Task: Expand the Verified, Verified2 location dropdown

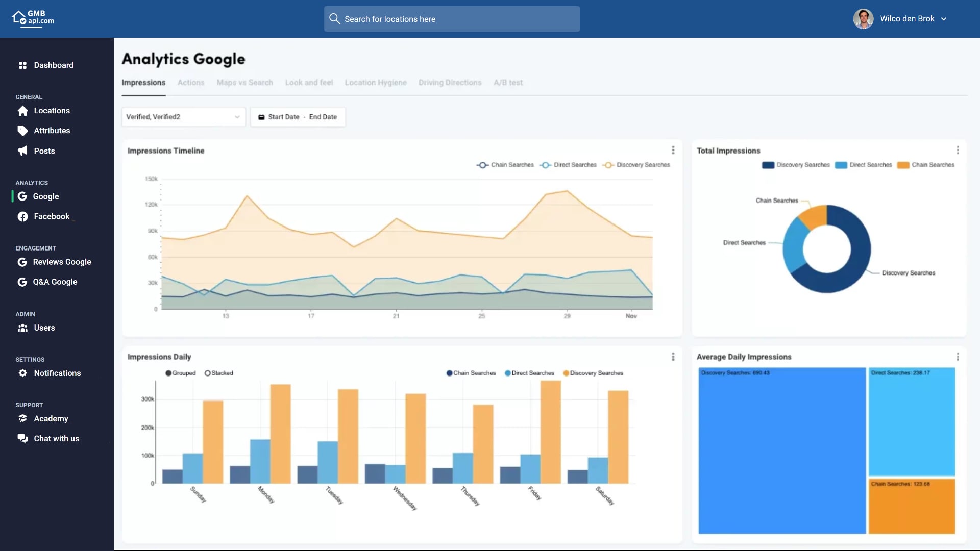Action: click(183, 117)
